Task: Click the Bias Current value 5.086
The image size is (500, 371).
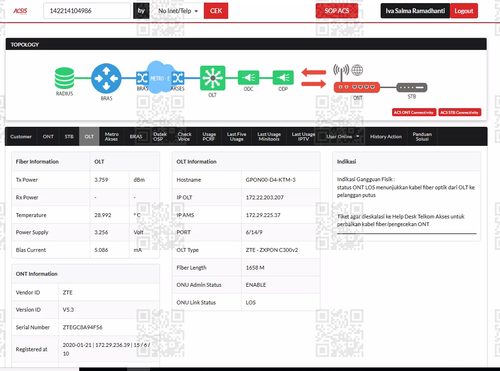Action: click(x=101, y=250)
